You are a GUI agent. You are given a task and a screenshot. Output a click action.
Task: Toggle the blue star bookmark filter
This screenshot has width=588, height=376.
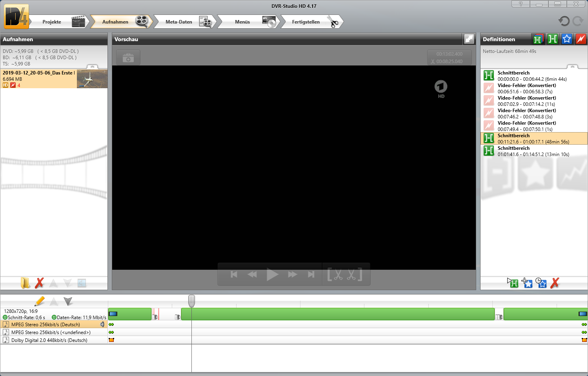click(566, 39)
